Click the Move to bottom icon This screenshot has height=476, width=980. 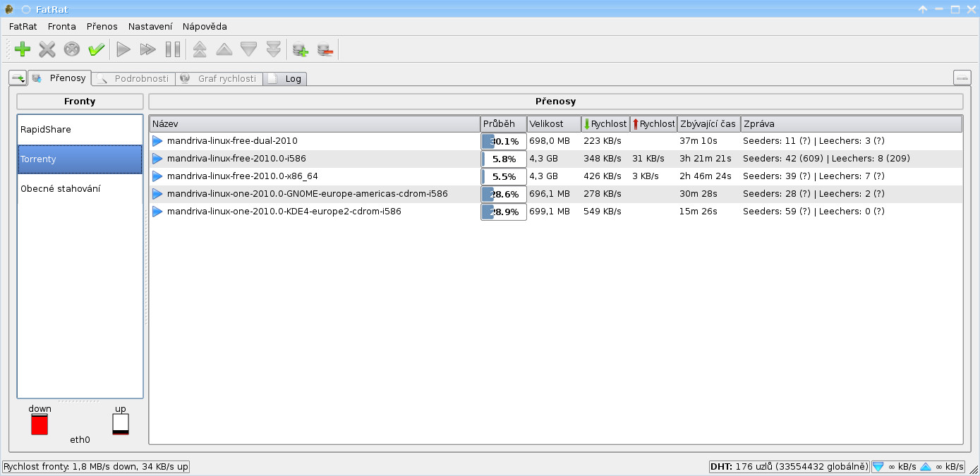pyautogui.click(x=273, y=49)
